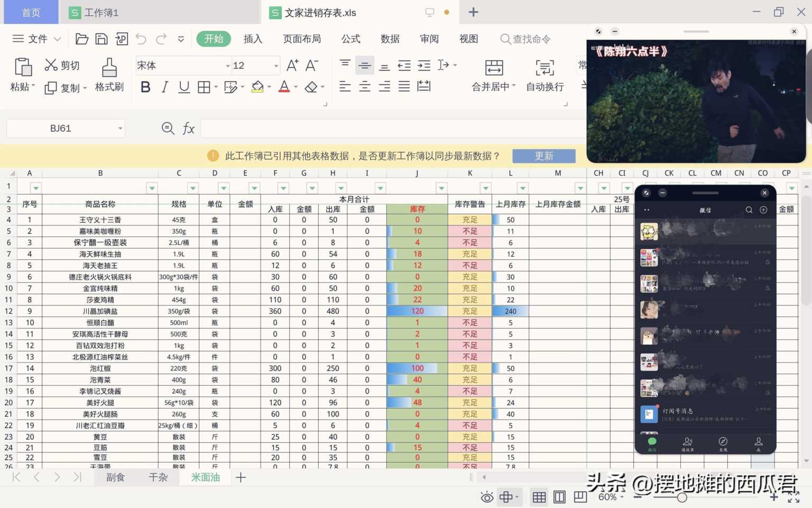
Task: Toggle reading mode with the eye icon
Action: point(486,496)
